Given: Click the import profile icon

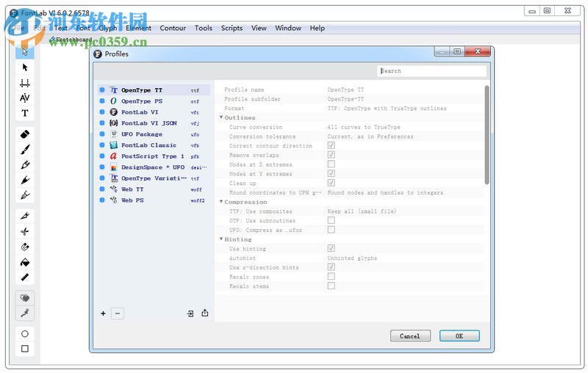Looking at the screenshot, I should coord(190,314).
